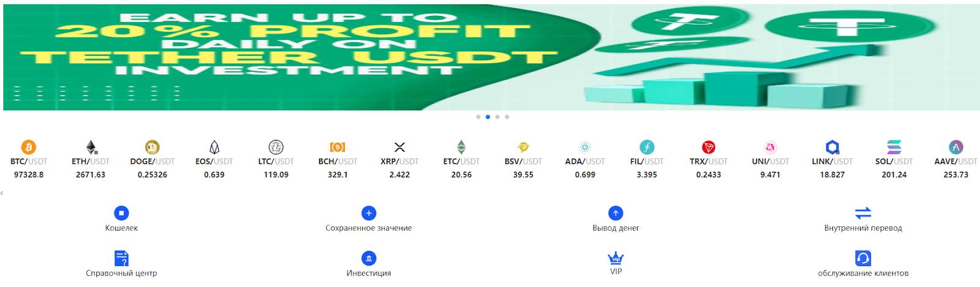Viewport: 980px width, 287px height.
Task: Click the small left arrow below tickers
Action: [x=2, y=193]
